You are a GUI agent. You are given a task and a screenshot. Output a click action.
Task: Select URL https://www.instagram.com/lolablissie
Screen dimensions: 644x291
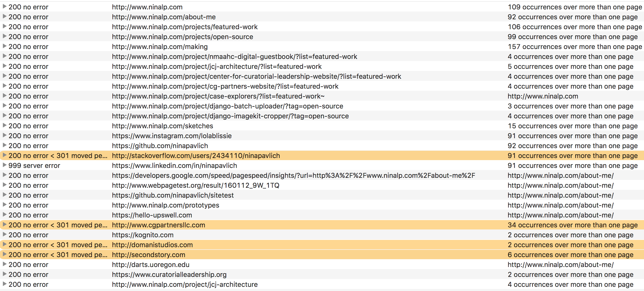click(x=172, y=136)
